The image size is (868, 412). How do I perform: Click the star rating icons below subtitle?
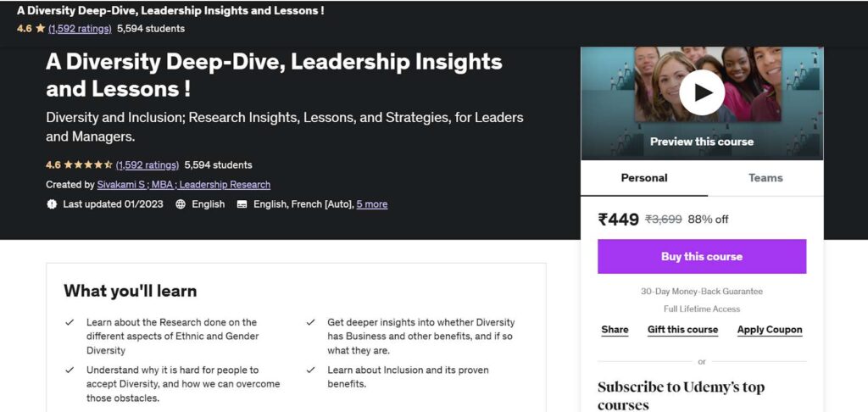[88, 165]
